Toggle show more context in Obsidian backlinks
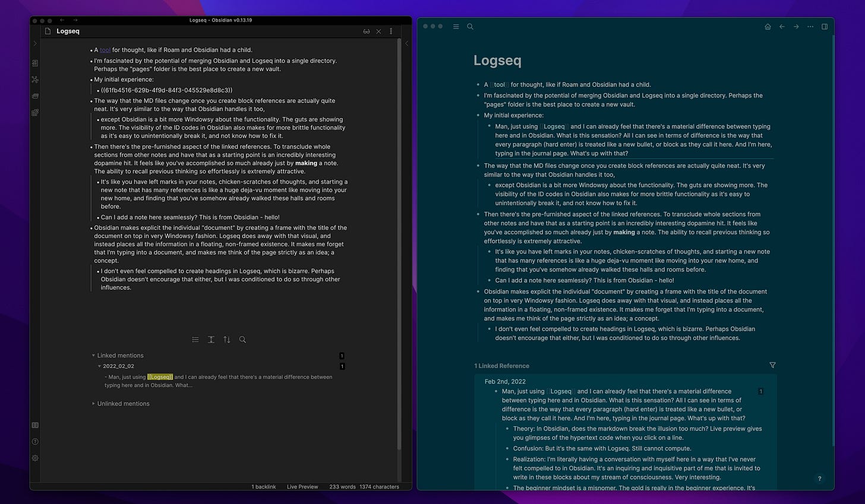Image resolution: width=865 pixels, height=504 pixels. (211, 340)
